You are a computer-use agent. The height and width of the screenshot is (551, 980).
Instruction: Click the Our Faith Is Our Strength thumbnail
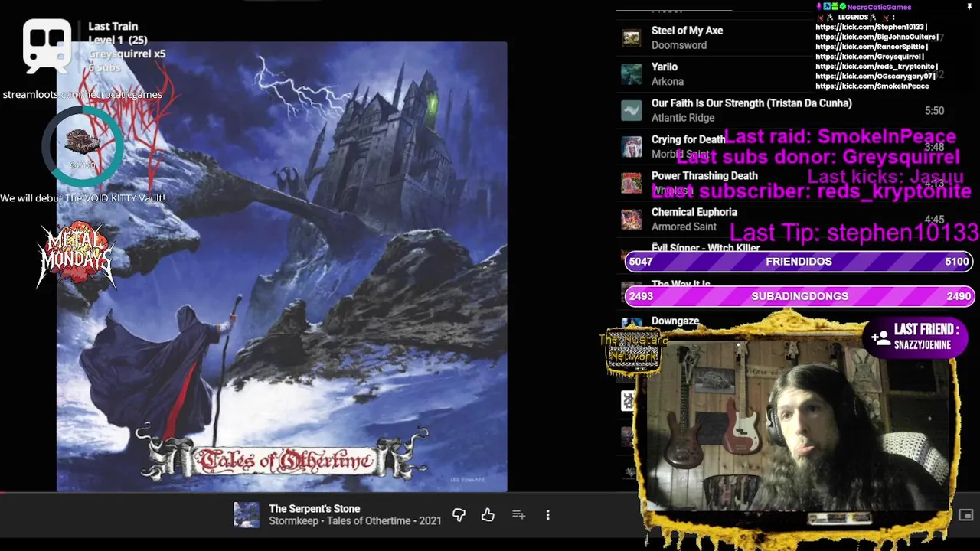coord(631,110)
